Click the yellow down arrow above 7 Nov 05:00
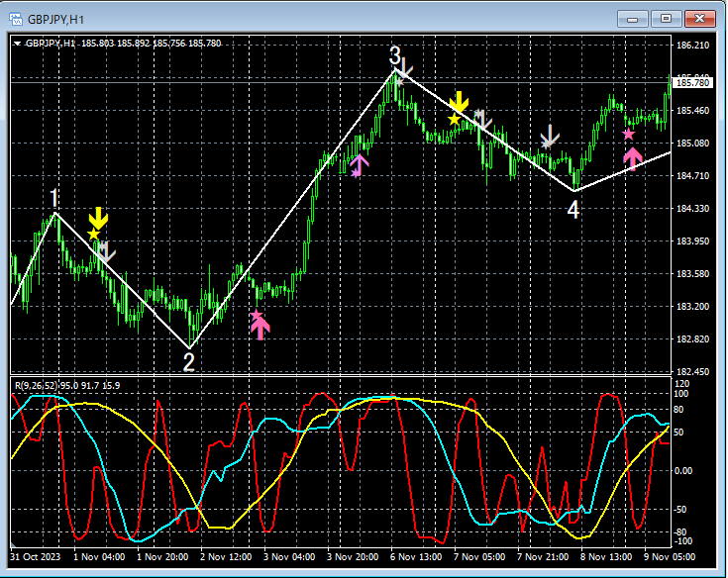 pos(459,101)
